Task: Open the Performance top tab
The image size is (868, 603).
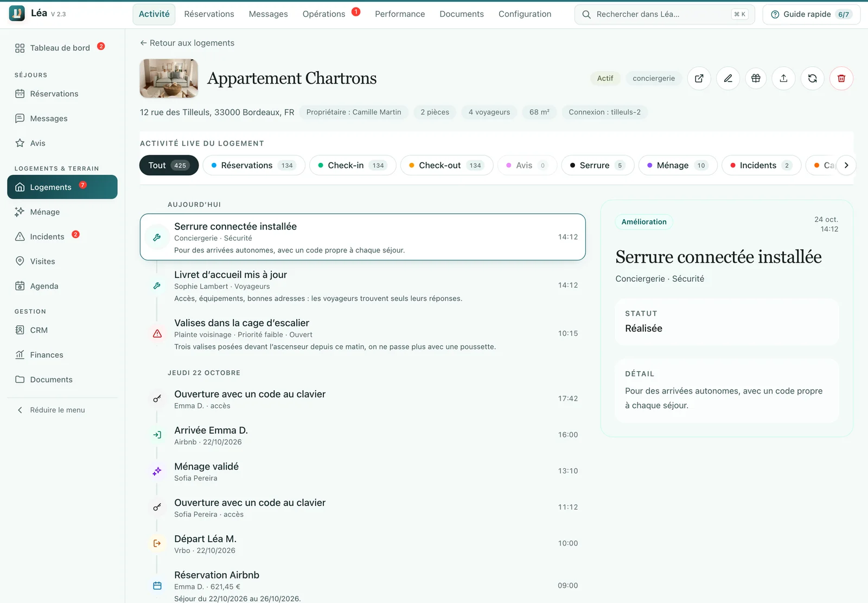Action: pyautogui.click(x=400, y=14)
